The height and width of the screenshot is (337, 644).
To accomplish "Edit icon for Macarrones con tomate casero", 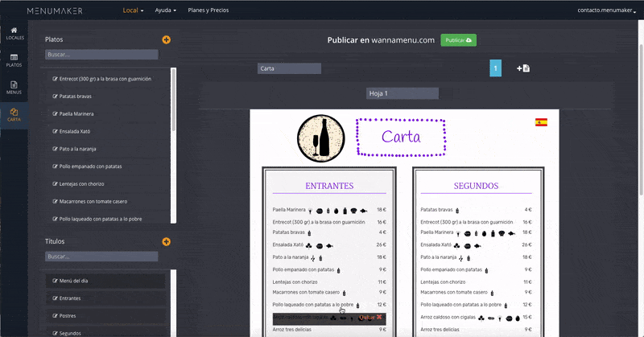I will pos(55,202).
